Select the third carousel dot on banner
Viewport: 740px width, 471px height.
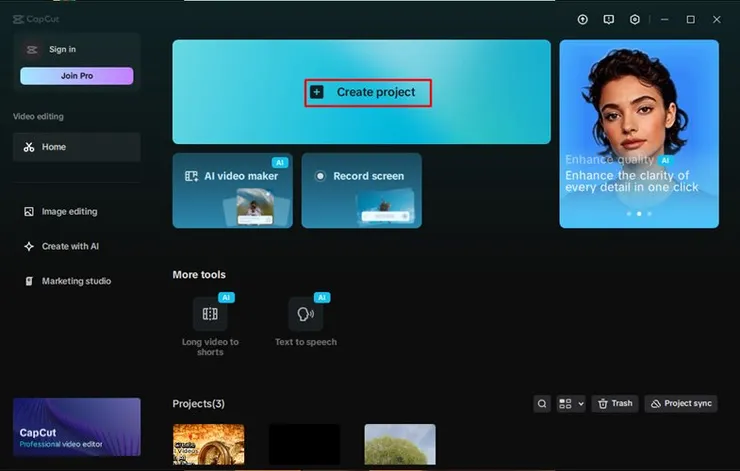pos(649,214)
